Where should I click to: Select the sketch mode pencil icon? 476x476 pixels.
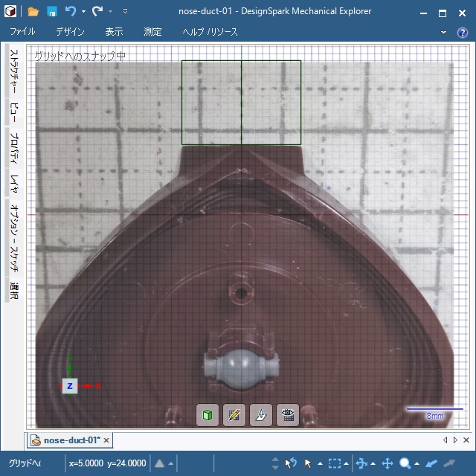pyautogui.click(x=234, y=415)
